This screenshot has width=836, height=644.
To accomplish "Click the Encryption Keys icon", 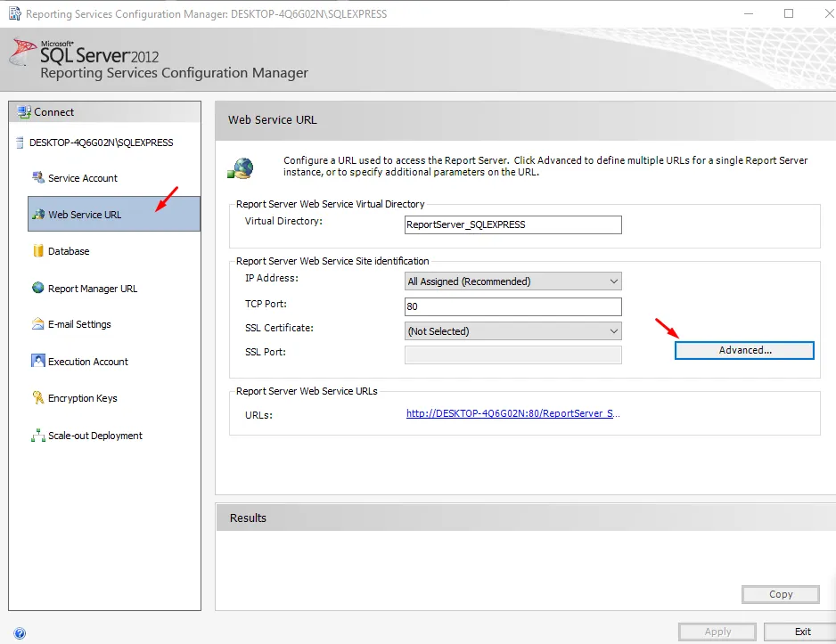I will point(37,397).
